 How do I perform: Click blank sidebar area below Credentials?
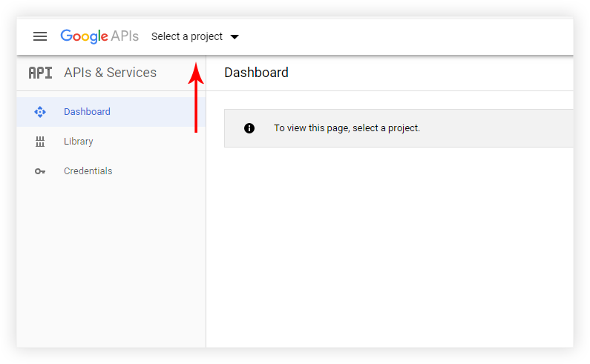(x=110, y=259)
